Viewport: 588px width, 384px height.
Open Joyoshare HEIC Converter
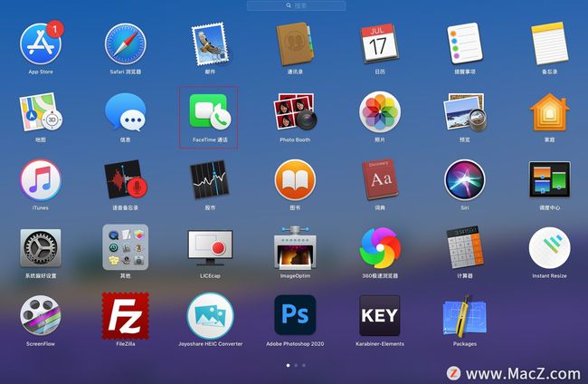coord(210,315)
